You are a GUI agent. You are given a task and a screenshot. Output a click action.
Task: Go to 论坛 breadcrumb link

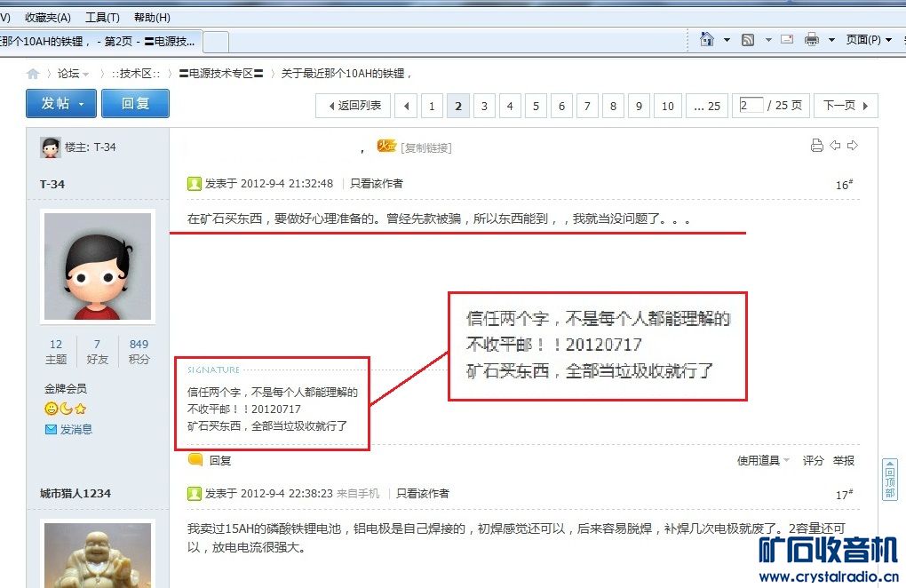pos(68,74)
